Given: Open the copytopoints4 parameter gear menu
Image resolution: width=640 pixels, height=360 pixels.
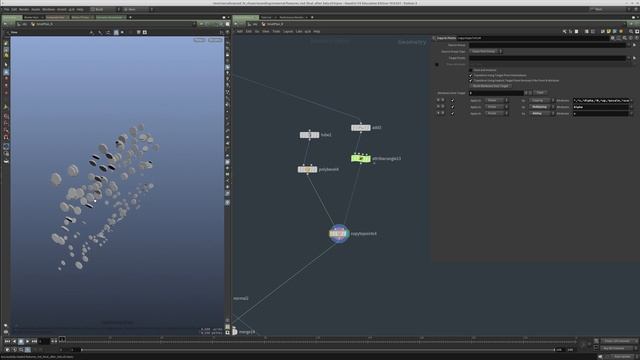Looking at the screenshot, I should tap(613, 38).
